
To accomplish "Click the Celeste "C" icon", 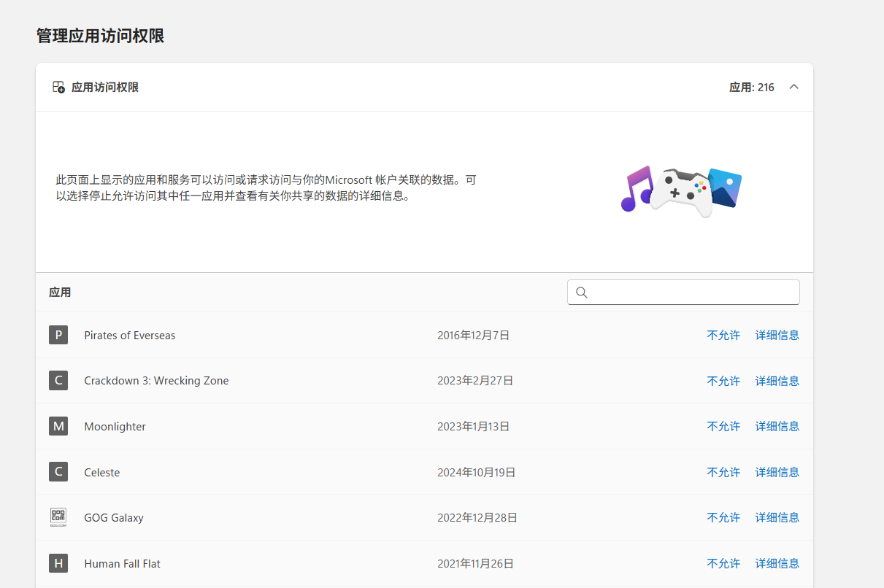I will (58, 472).
